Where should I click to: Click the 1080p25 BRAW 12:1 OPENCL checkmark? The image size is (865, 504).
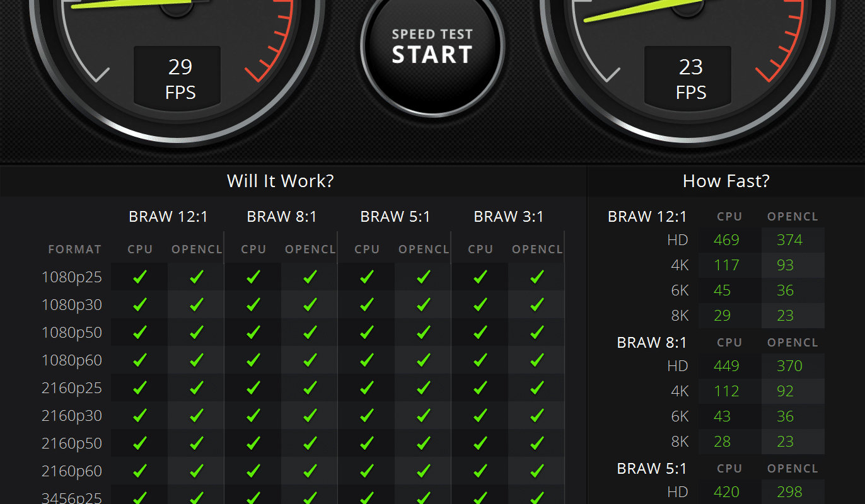click(x=197, y=277)
